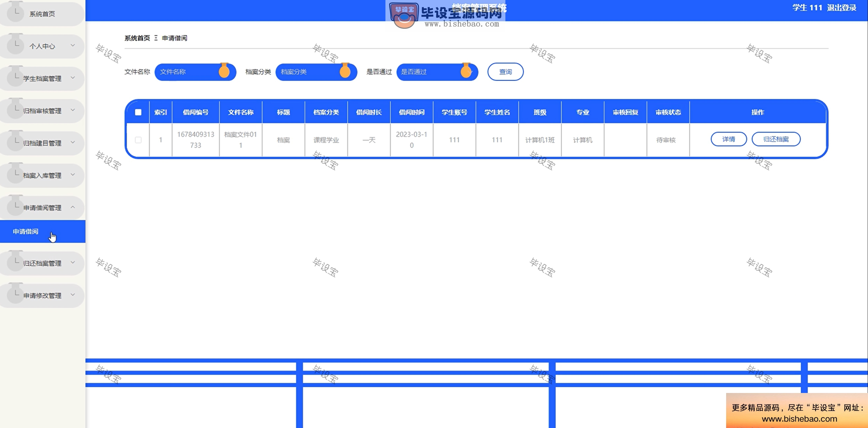Screen dimensions: 868x428
Task: Open the 归还档案管理 sidebar menu
Action: (42, 264)
